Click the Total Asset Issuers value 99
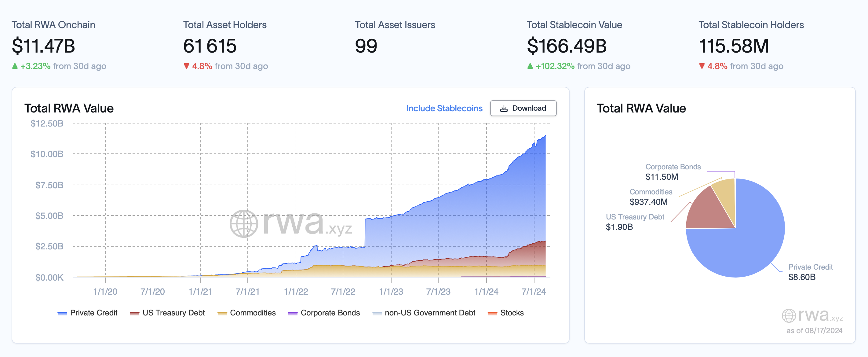 coord(366,46)
